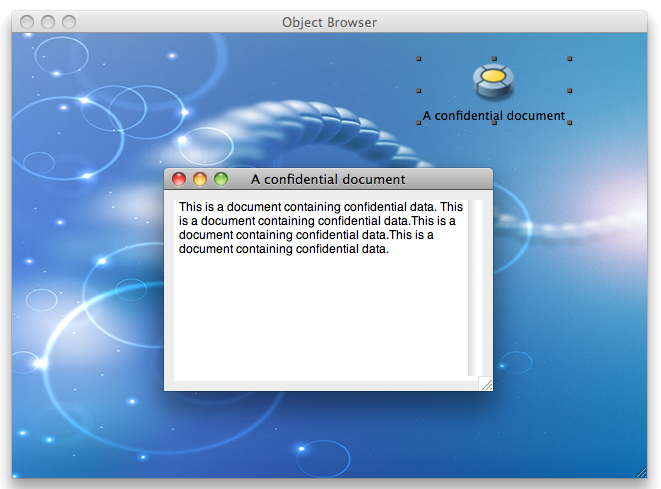Click the Object Browser's gray minimize button
This screenshot has height=489, width=661.
pos(48,22)
